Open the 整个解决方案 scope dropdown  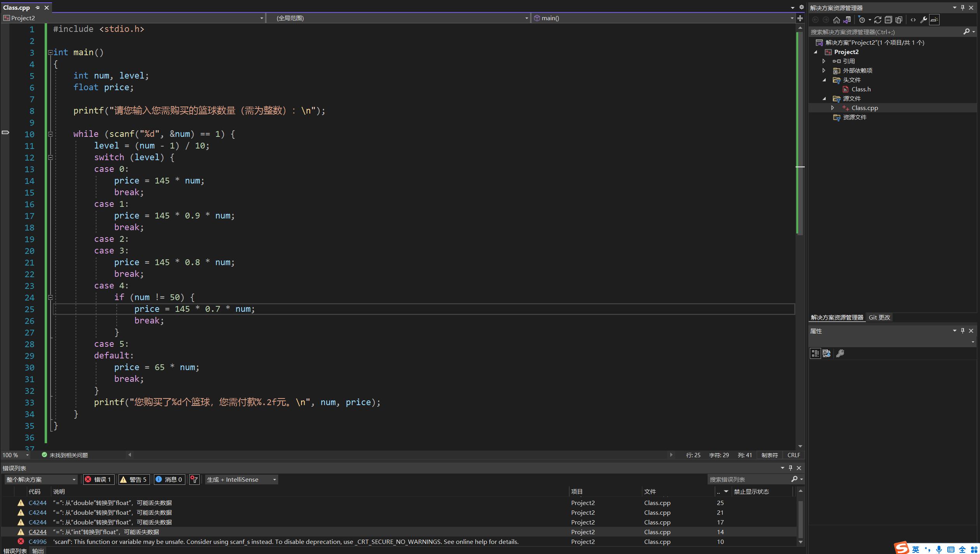(41, 479)
